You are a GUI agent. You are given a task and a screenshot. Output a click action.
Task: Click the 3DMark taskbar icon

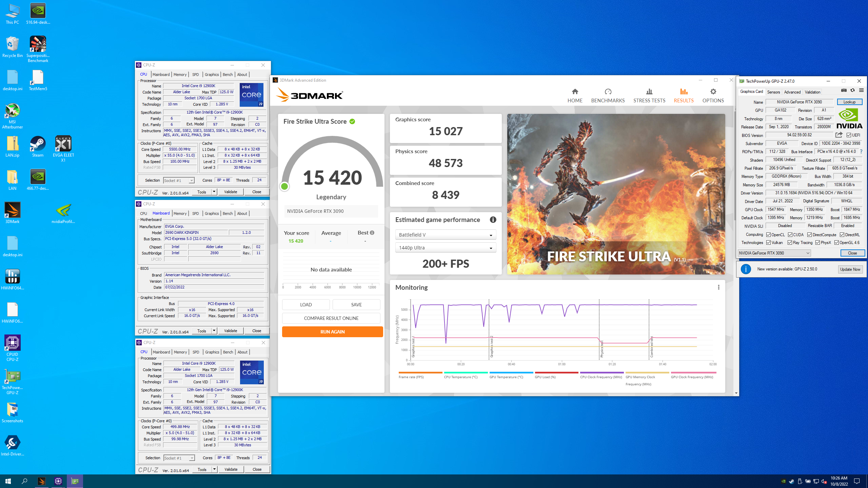pyautogui.click(x=42, y=481)
